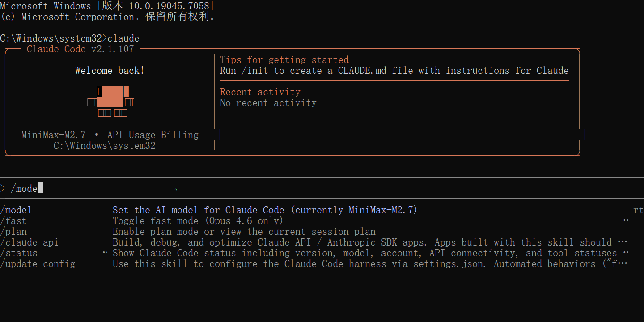Click the 'Recent activity' heading
The image size is (644, 322).
coord(260,92)
